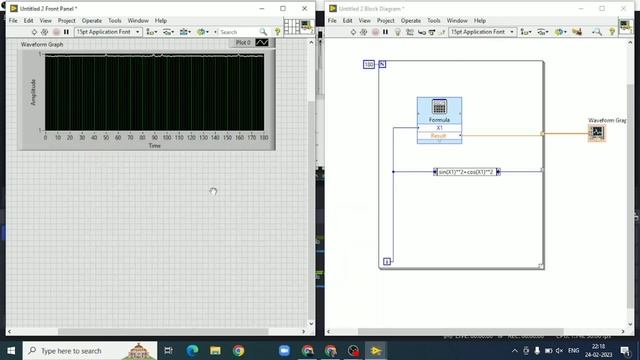The height and width of the screenshot is (360, 640).
Task: Open Align Objects menu in Front Panel
Action: pyautogui.click(x=152, y=32)
